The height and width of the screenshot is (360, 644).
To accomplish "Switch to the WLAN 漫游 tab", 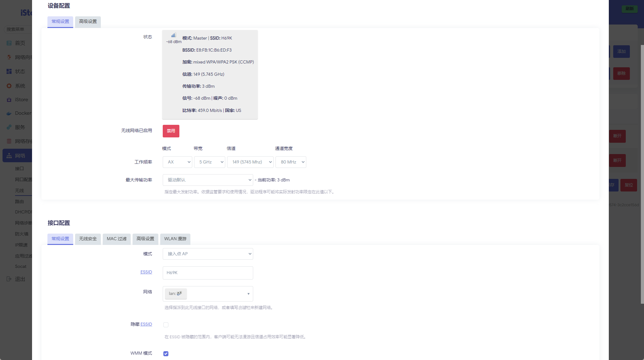I will point(175,239).
